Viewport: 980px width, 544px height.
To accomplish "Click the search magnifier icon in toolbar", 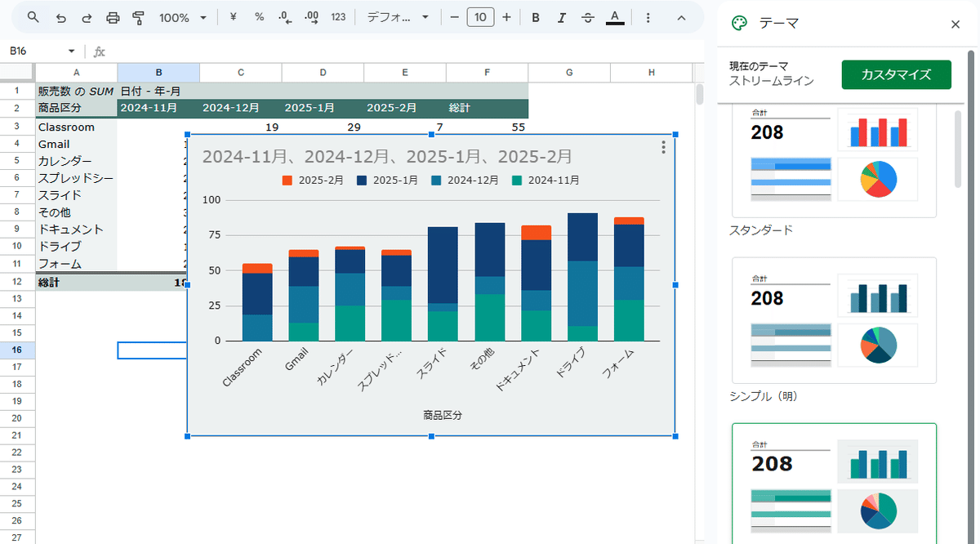I will (33, 17).
